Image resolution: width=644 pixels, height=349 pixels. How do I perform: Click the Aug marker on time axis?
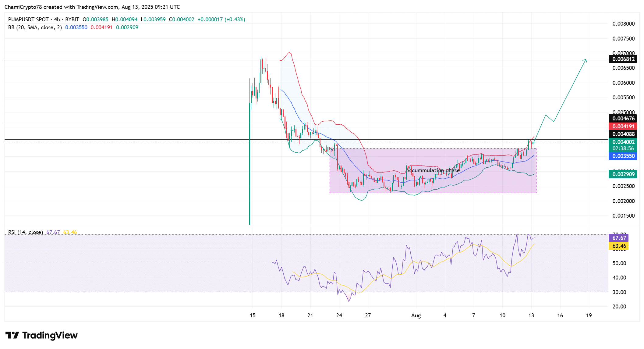416,315
